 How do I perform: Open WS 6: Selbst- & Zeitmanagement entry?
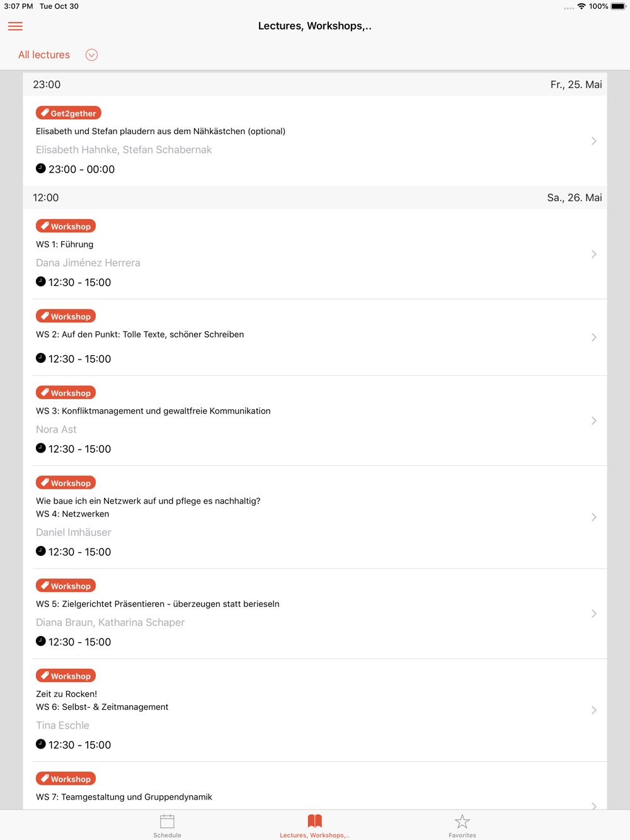click(x=315, y=710)
